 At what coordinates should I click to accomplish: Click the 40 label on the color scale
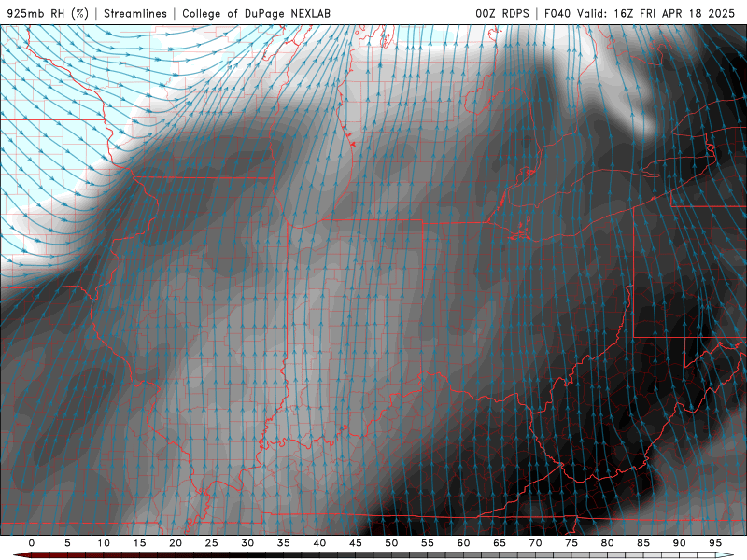tap(319, 543)
